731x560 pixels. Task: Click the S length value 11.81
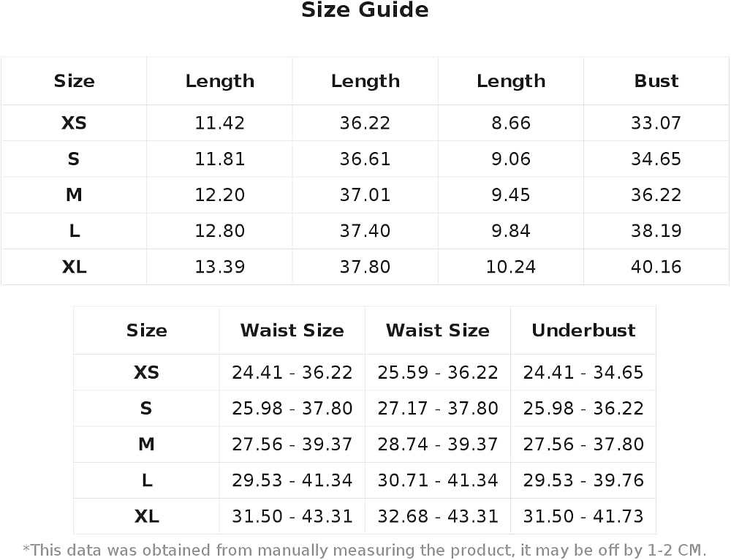click(x=219, y=159)
